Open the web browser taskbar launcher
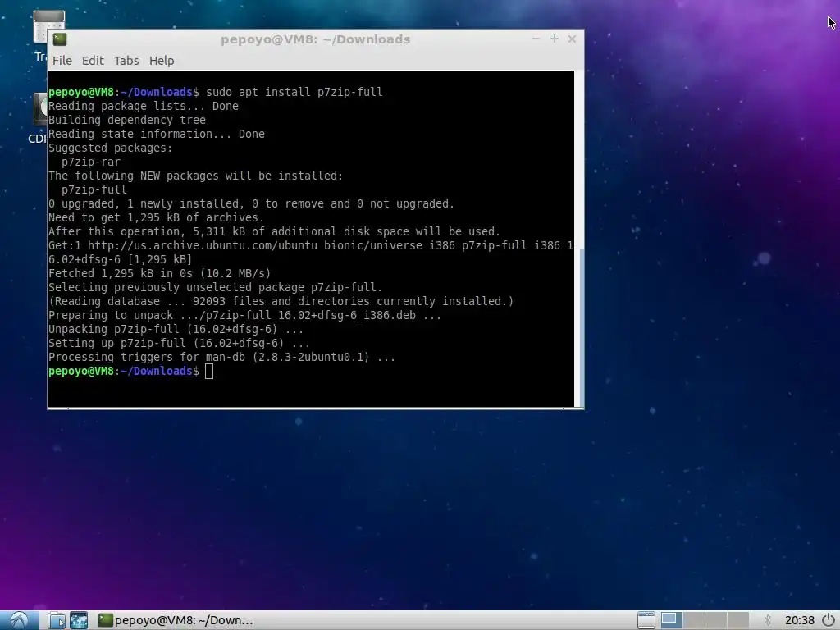This screenshot has height=630, width=840. (x=79, y=620)
